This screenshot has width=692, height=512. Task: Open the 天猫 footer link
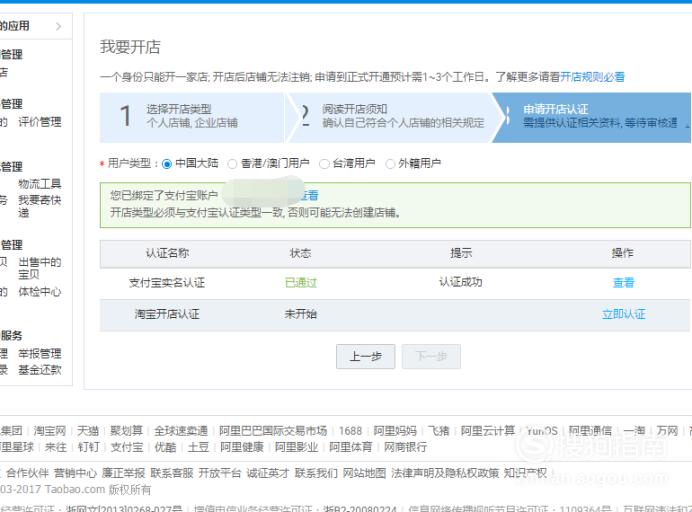[88, 431]
